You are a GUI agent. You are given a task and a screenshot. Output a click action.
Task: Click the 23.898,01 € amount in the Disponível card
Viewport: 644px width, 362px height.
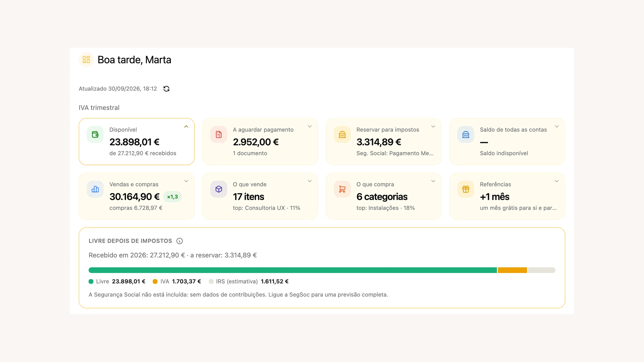pyautogui.click(x=134, y=142)
